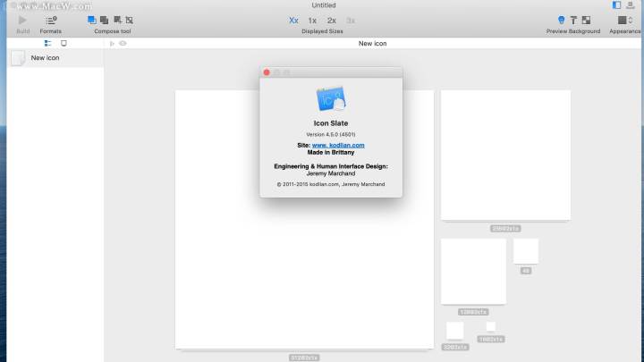Select the 256 size preview thumbnail
644x362 pixels.
click(x=505, y=156)
